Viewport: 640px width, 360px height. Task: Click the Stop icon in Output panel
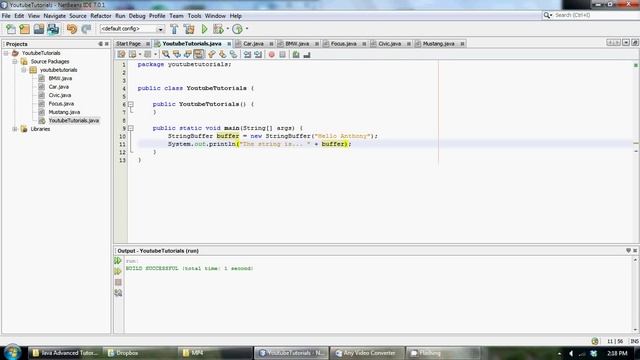(x=118, y=282)
